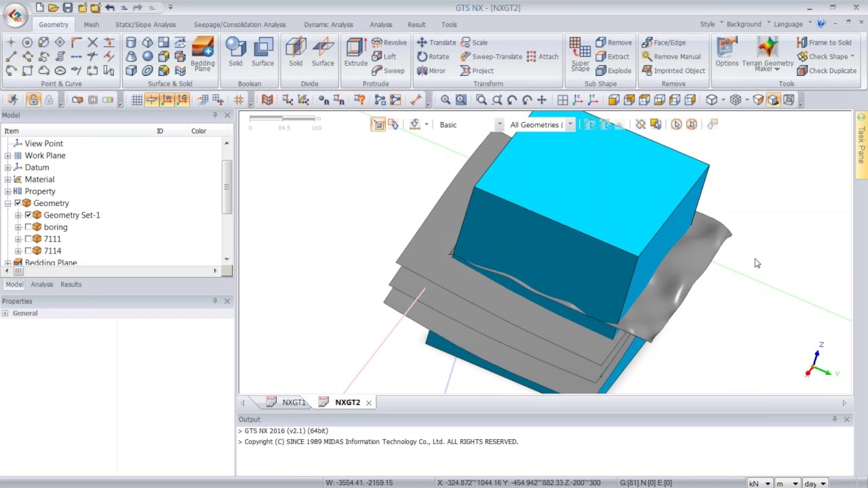
Task: Choose the Revolve protrude tool
Action: click(389, 42)
